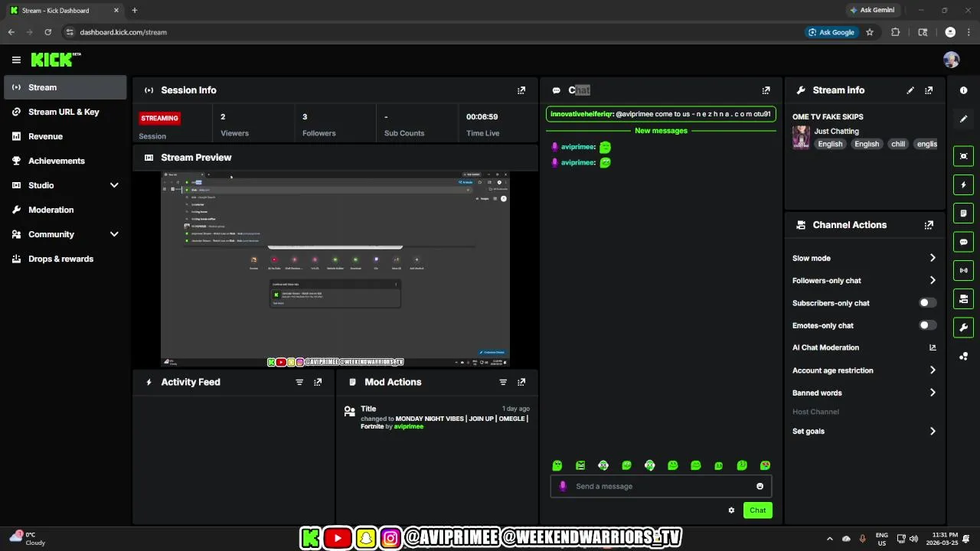Click the Send a message input field
Image resolution: width=980 pixels, height=551 pixels.
[661, 486]
